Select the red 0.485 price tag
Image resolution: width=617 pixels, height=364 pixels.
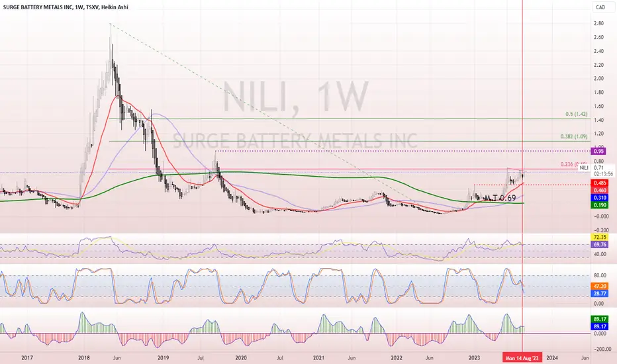coord(599,183)
